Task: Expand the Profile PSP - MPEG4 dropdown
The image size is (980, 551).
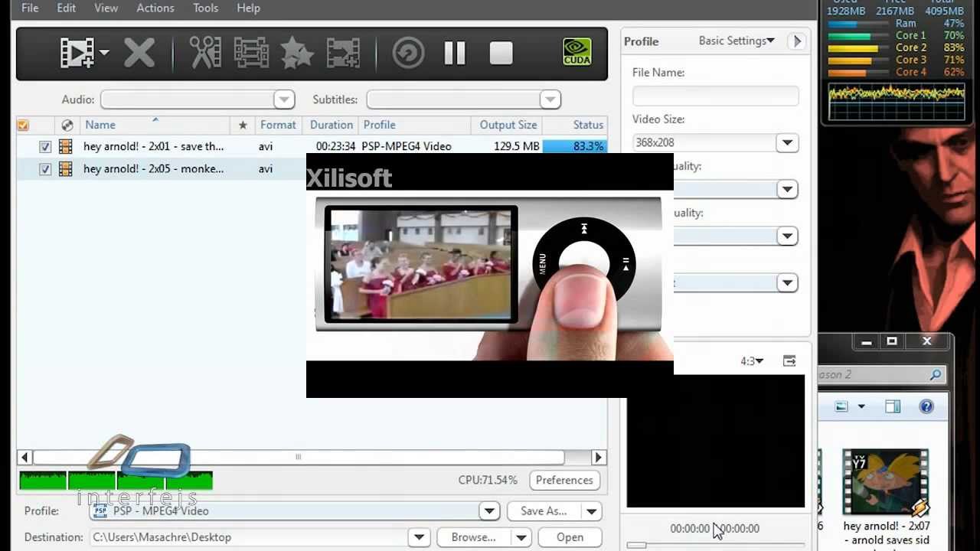Action: pos(489,511)
